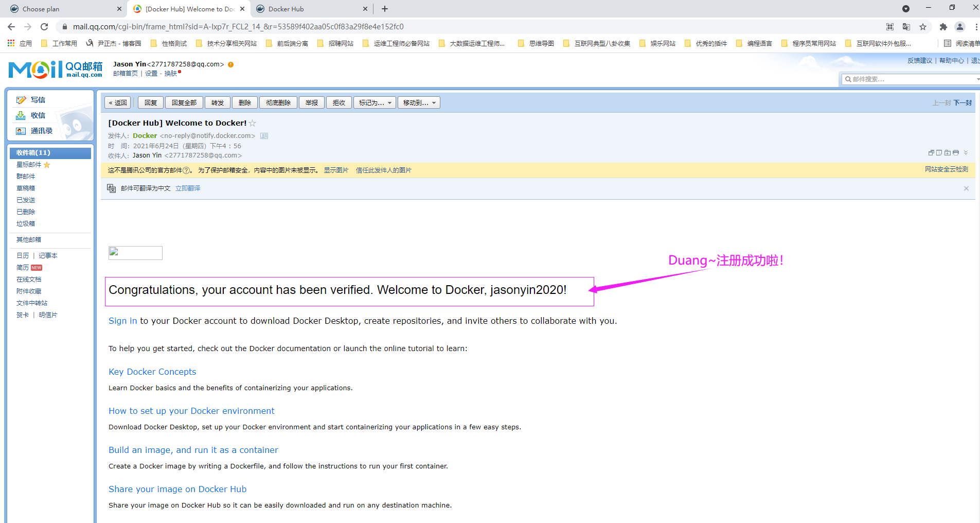Click the print email icon
Screen dimensions: 980x523
click(x=955, y=153)
